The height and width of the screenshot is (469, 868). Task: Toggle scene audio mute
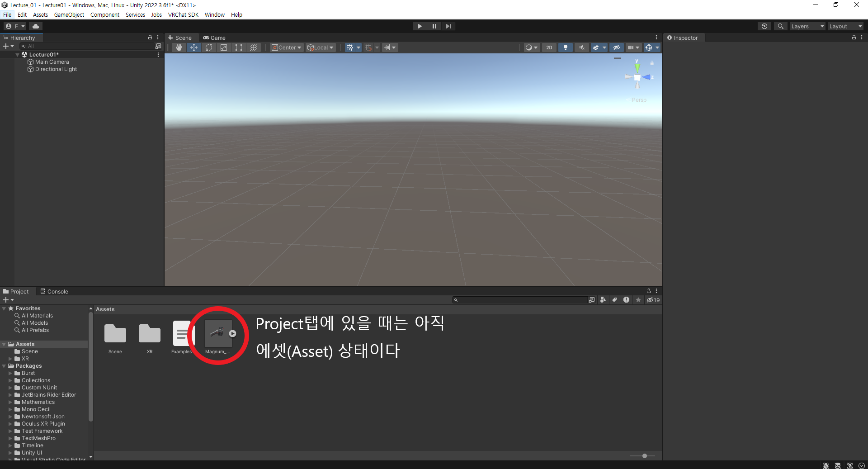pos(582,47)
